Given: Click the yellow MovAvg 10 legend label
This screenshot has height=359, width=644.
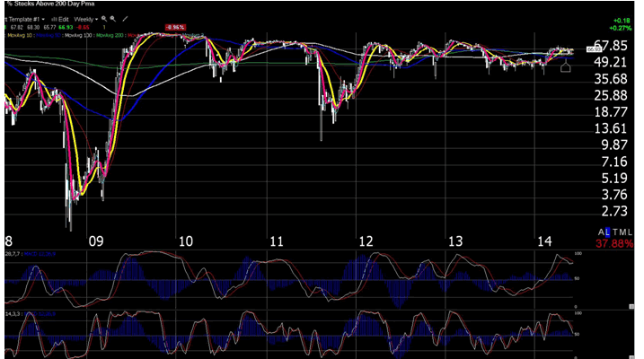Looking at the screenshot, I should click(20, 36).
